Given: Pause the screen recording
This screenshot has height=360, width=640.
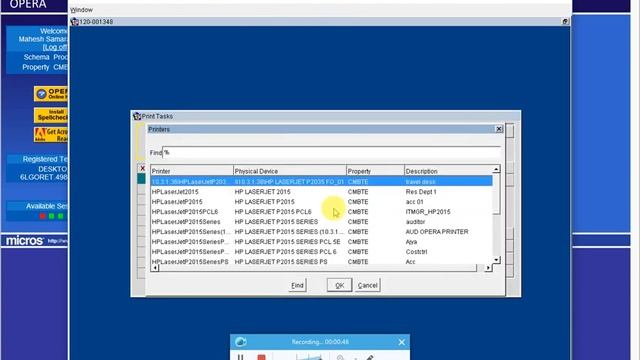Looking at the screenshot, I should 240,357.
